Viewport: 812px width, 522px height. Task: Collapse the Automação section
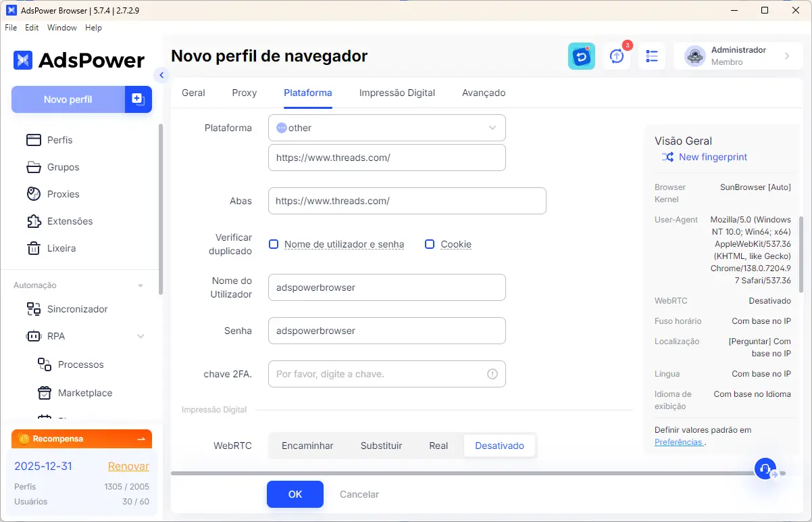(141, 286)
